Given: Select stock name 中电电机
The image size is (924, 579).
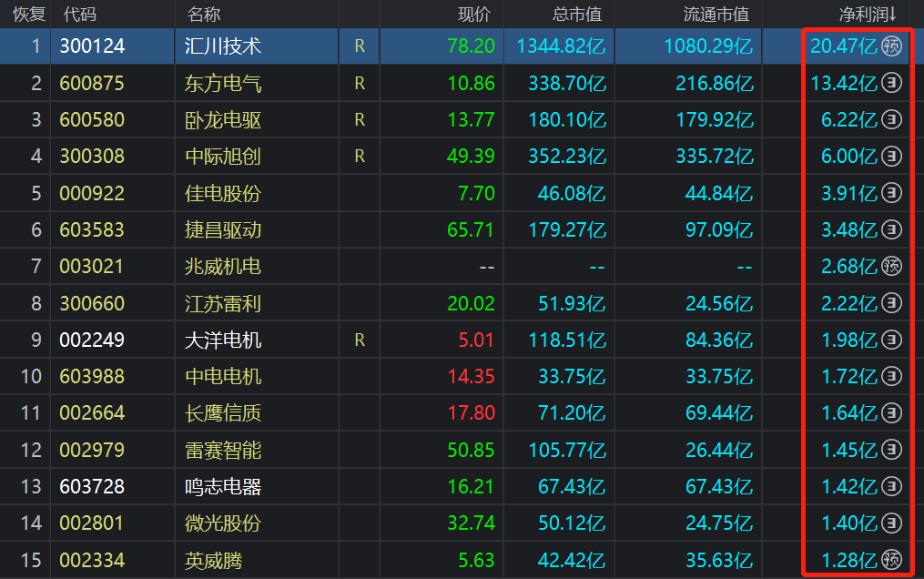Looking at the screenshot, I should click(x=223, y=376).
